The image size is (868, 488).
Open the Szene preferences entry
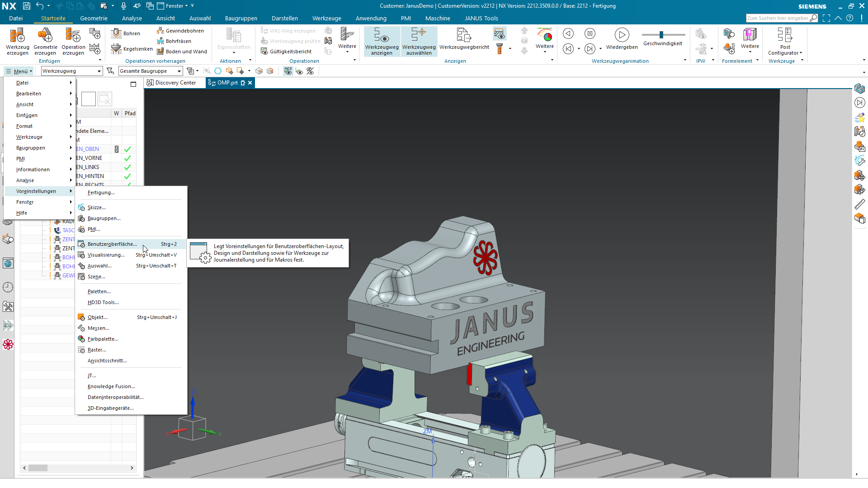131,277
